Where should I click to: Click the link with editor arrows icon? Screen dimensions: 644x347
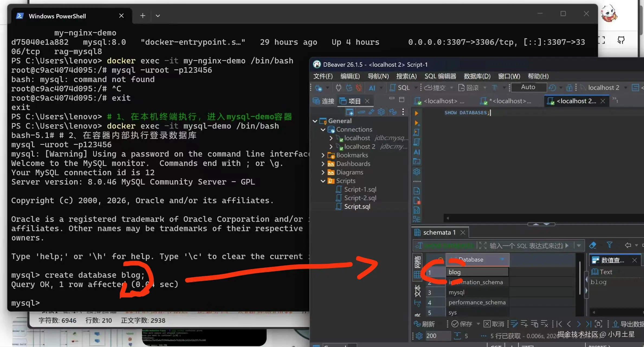pos(371,112)
